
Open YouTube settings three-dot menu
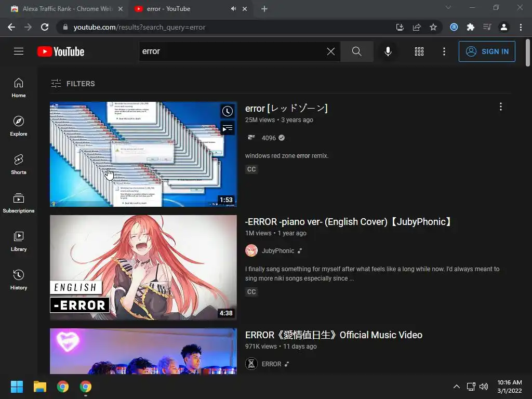444,51
